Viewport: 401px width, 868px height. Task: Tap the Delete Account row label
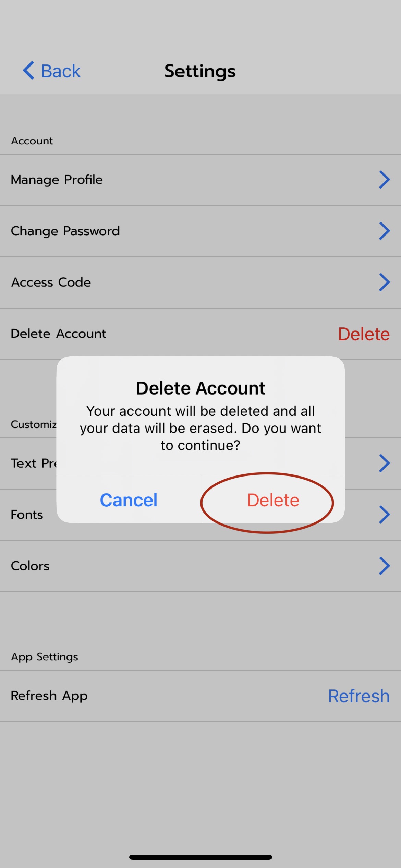pos(59,334)
